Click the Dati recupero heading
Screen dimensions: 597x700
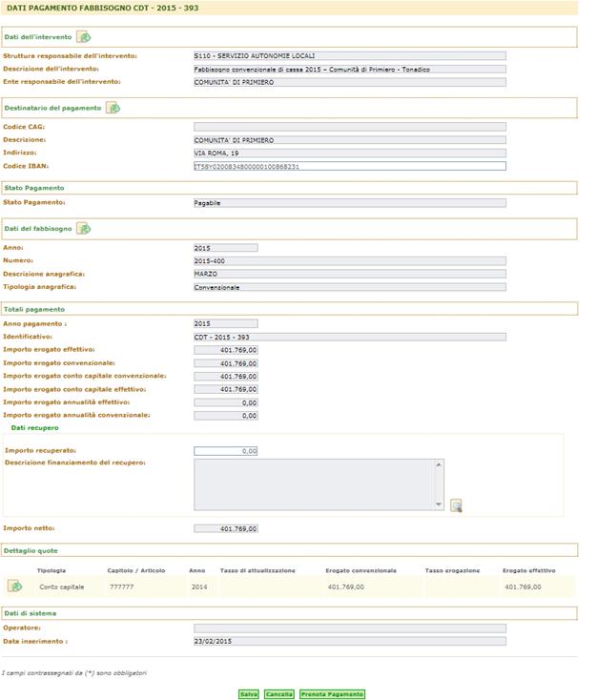(x=35, y=427)
